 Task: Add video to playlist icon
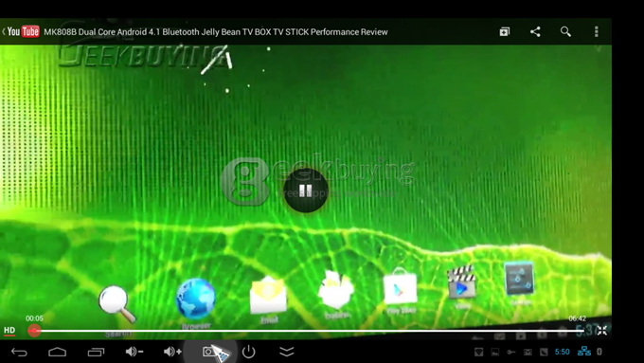pos(505,31)
